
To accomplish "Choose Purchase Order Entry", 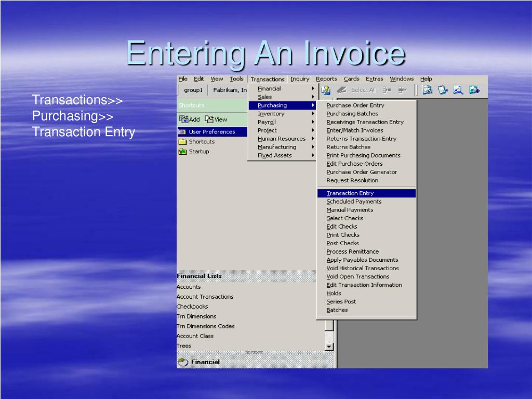I will pyautogui.click(x=366, y=105).
